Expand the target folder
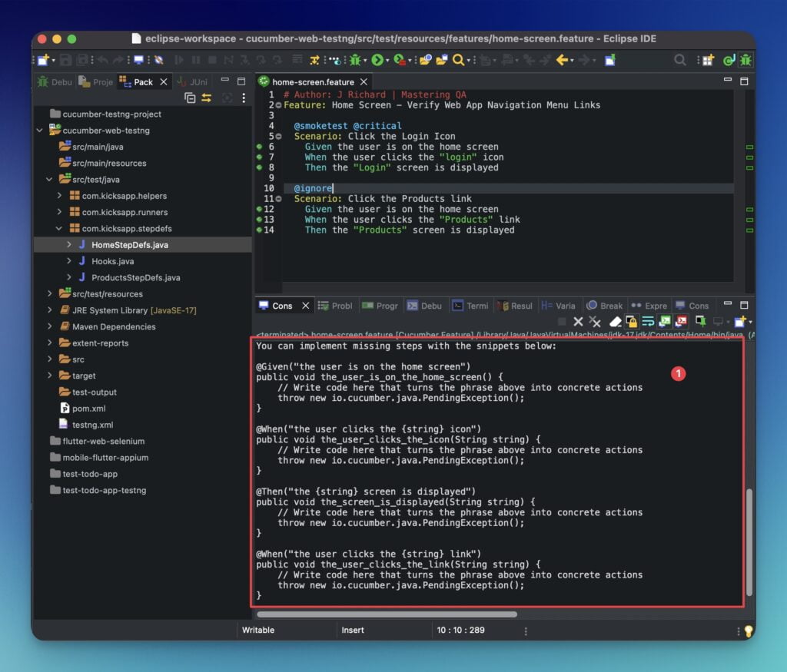787x672 pixels. 49,376
